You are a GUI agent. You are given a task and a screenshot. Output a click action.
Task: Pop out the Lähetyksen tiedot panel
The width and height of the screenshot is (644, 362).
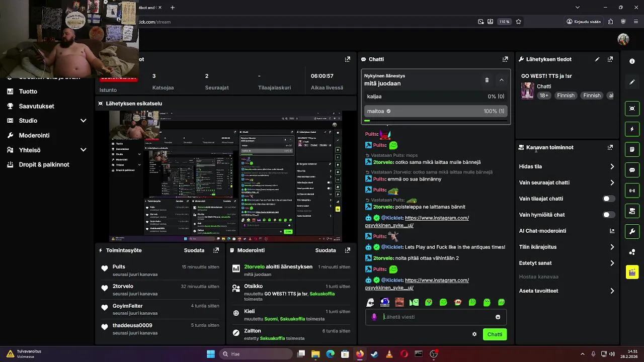(610, 59)
